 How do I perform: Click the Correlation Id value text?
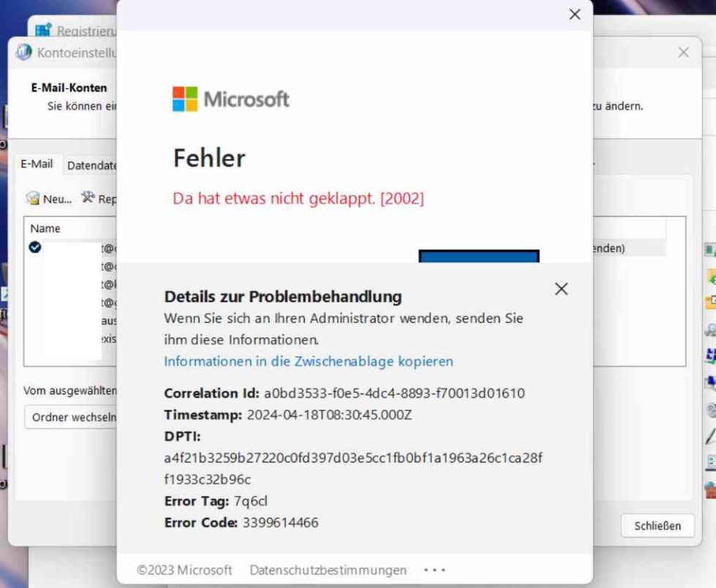pyautogui.click(x=394, y=393)
